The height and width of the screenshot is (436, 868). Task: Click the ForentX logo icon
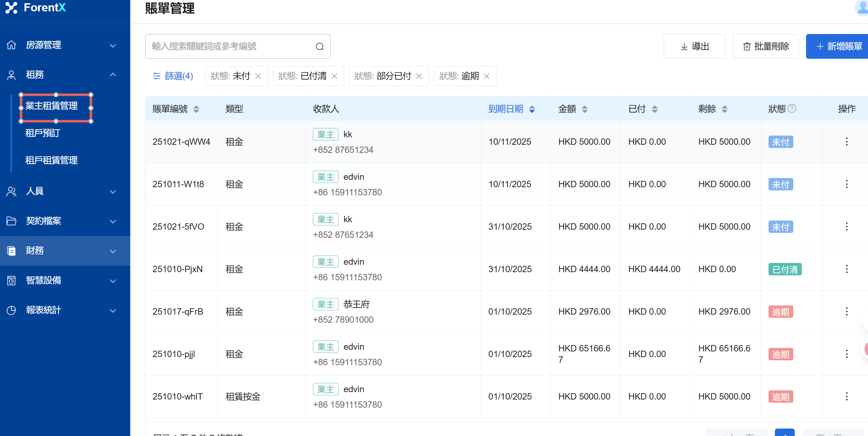tap(11, 7)
